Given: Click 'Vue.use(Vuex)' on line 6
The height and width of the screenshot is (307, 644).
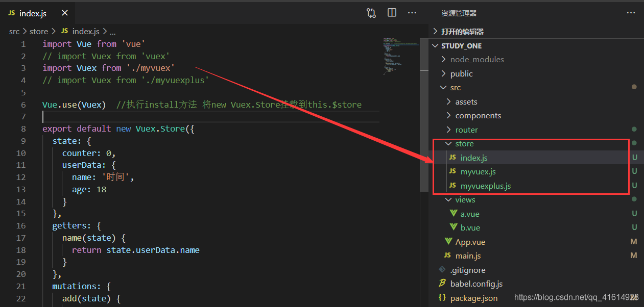Looking at the screenshot, I should pyautogui.click(x=75, y=105).
